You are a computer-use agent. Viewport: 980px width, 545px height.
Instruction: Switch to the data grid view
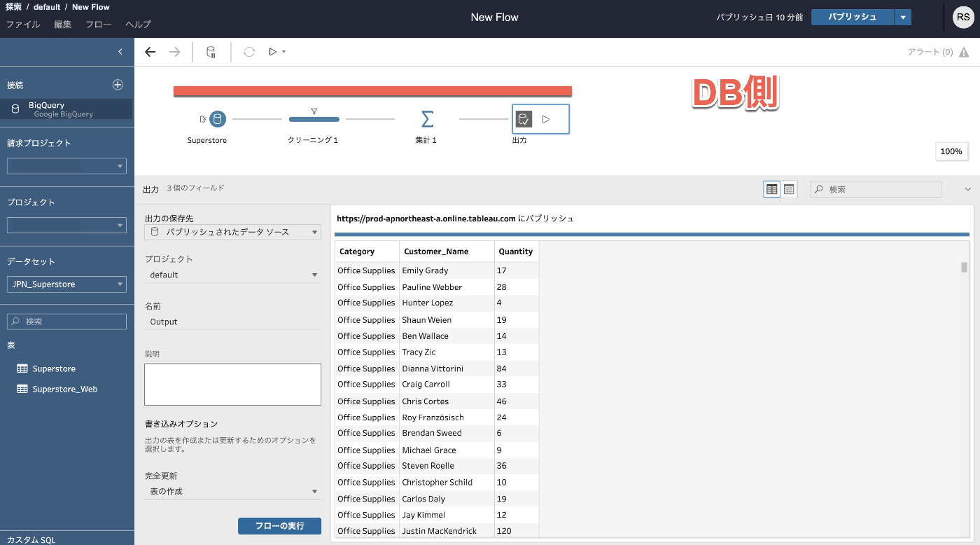[772, 189]
